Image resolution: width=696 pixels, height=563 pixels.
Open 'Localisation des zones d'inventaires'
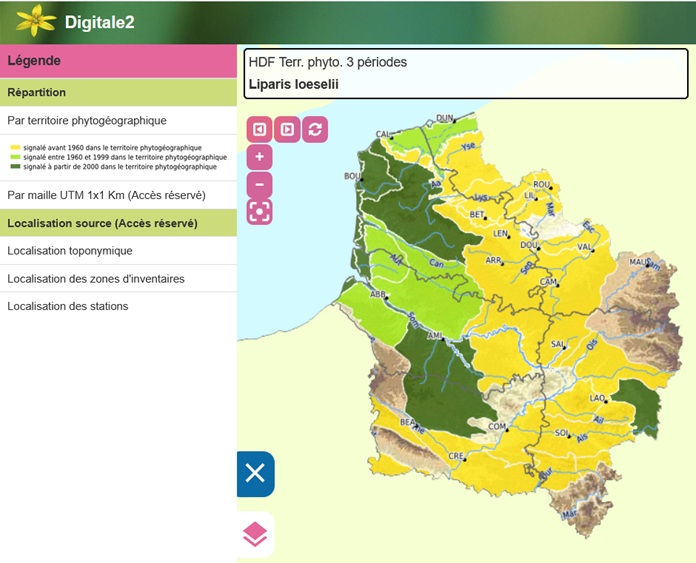tap(96, 279)
